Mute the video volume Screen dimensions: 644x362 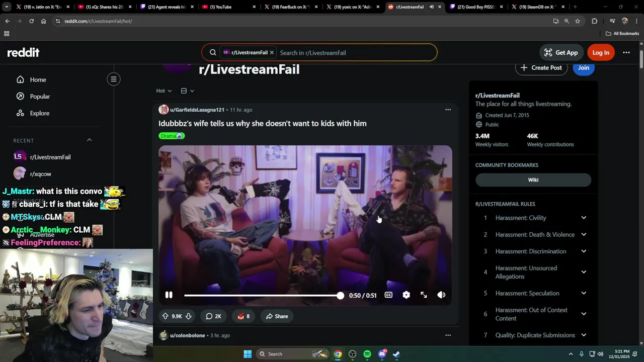point(441,295)
